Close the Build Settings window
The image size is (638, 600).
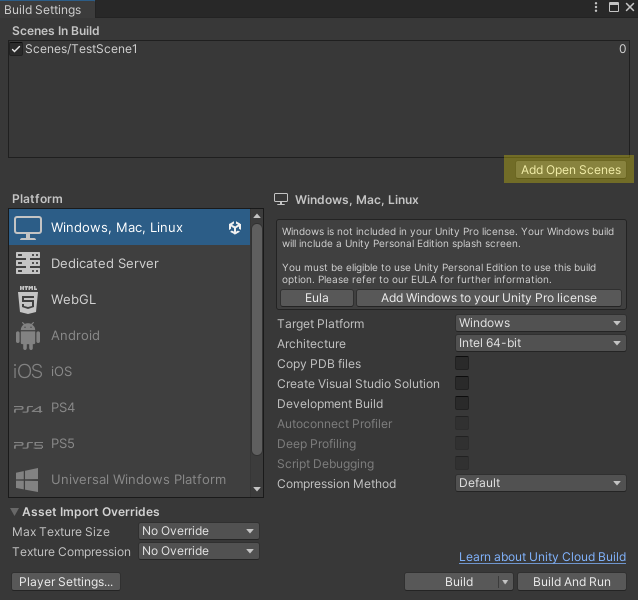coord(629,7)
